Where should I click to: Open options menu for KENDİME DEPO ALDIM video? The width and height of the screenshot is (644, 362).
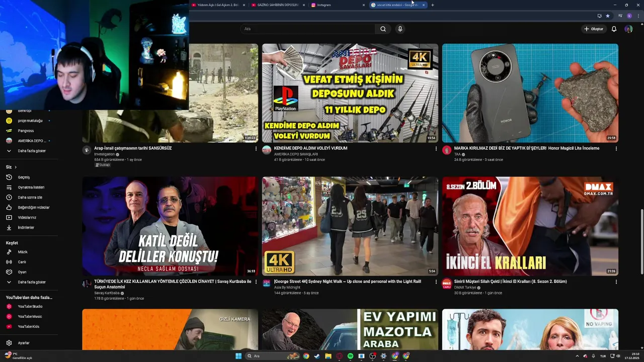(436, 149)
